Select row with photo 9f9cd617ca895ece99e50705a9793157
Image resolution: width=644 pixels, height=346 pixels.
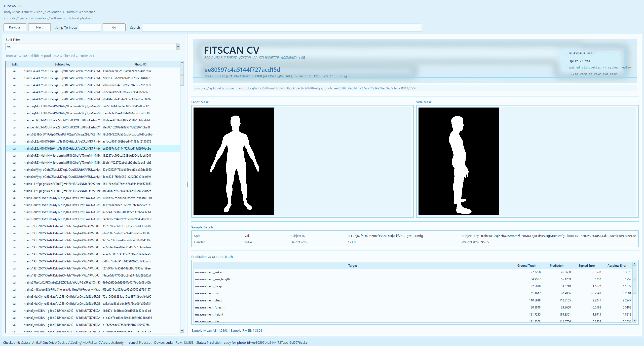(93, 290)
